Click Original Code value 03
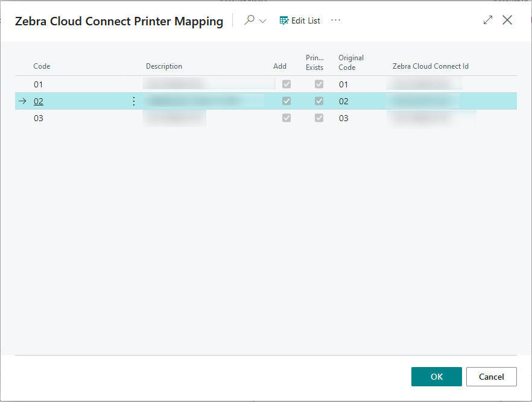 [x=343, y=118]
